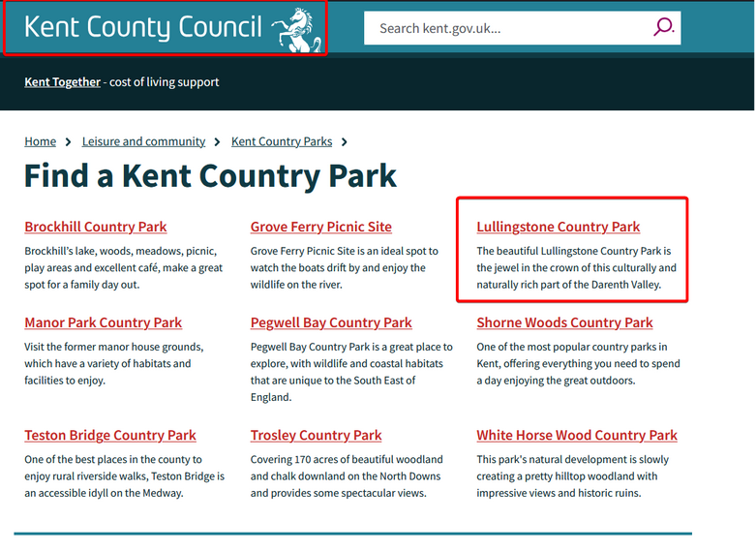
Task: Click the Find a Kent Country Park heading
Action: coord(210,176)
